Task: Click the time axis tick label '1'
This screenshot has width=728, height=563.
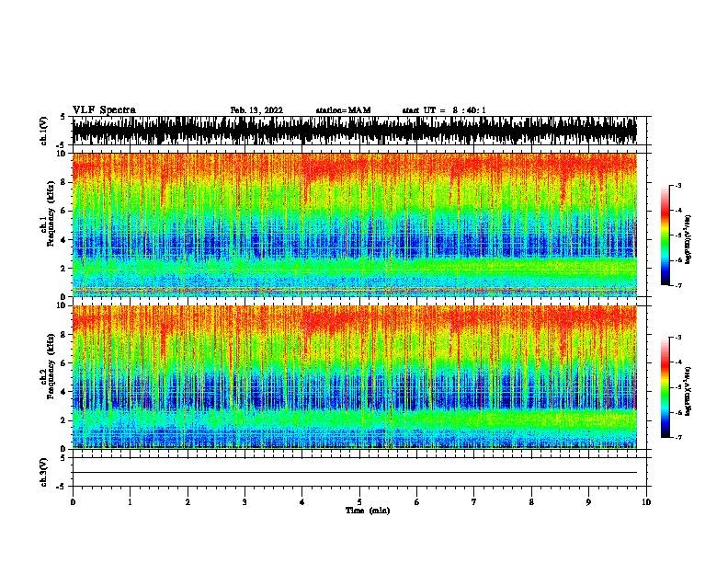Action: click(130, 502)
